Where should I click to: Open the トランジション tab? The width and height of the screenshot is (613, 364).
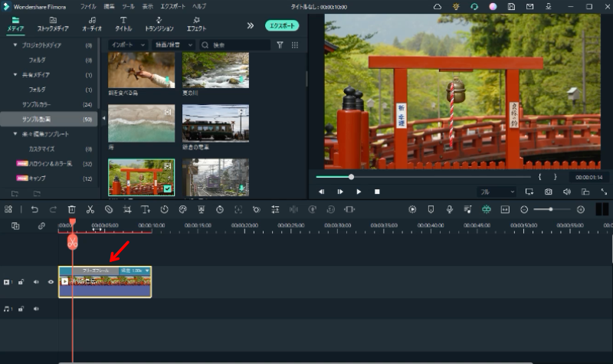[159, 25]
